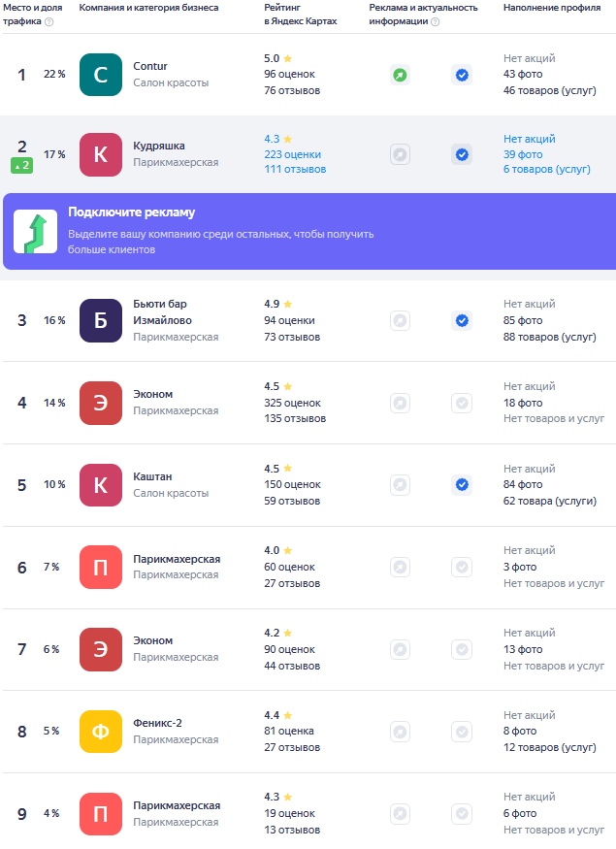Click 'Салон красоты' category under Contur
This screenshot has height=849, width=616.
coord(171,82)
